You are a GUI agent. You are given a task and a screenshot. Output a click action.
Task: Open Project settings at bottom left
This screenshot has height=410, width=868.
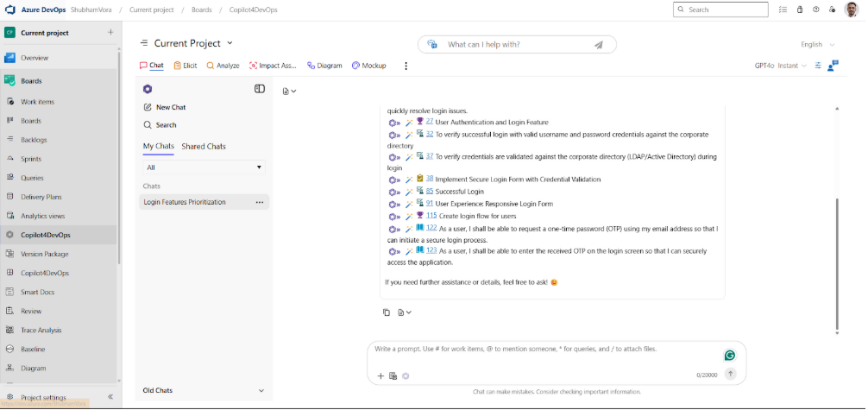[x=43, y=397]
